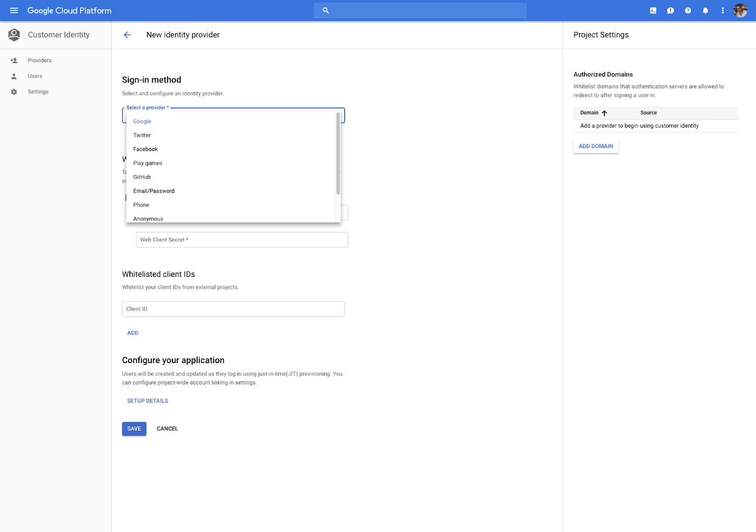This screenshot has height=532, width=756.
Task: Show notifications bell
Action: coord(705,10)
